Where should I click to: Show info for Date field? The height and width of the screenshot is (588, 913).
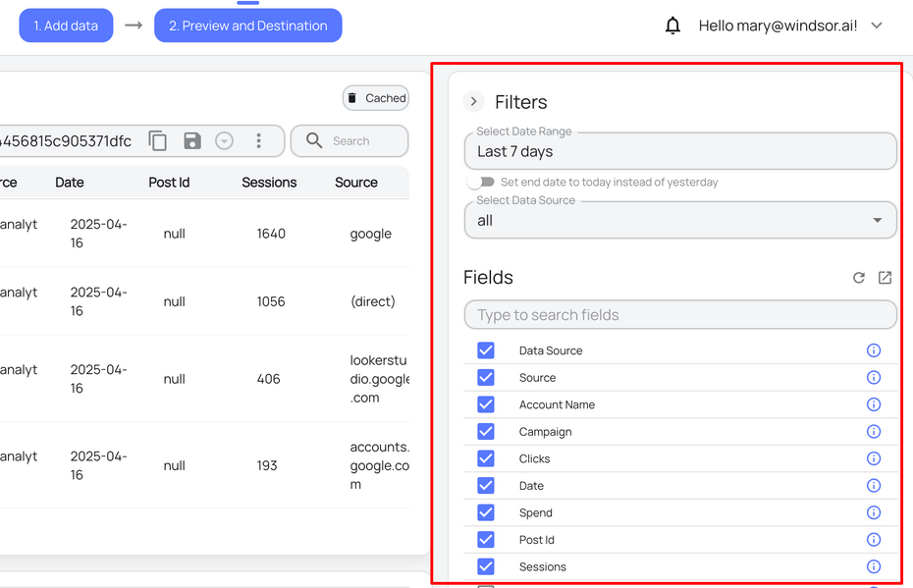click(x=874, y=486)
